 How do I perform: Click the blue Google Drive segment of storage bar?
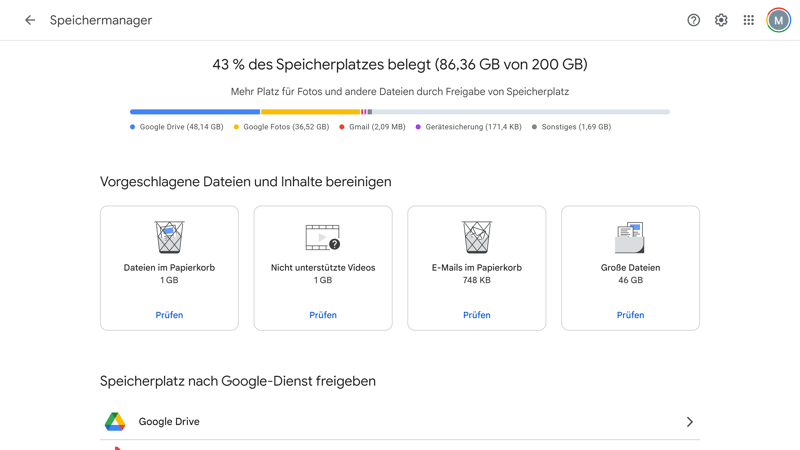tap(195, 112)
